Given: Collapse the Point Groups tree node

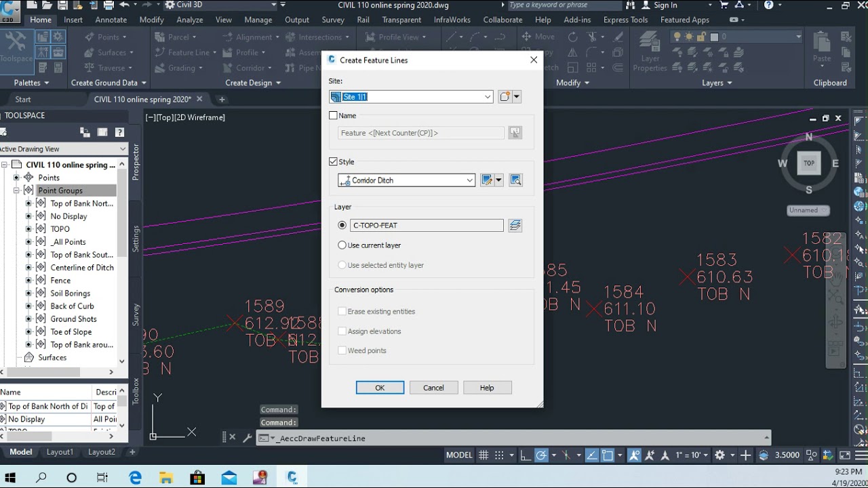Looking at the screenshot, I should tap(16, 190).
